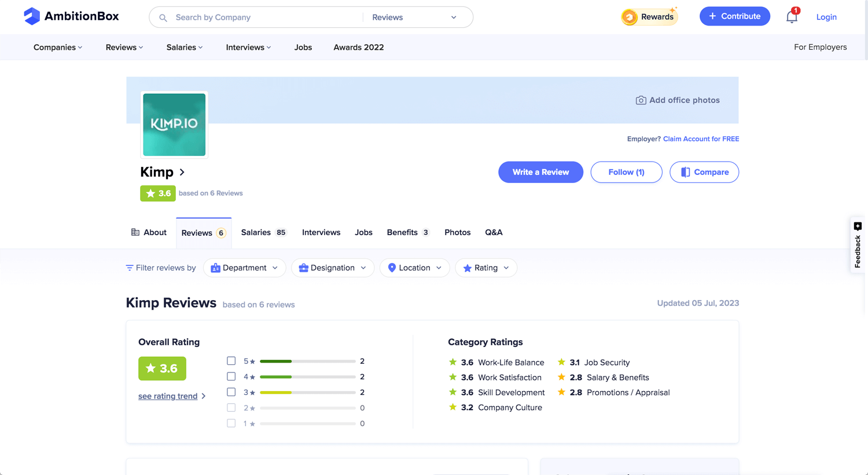Click the Department people icon

tap(215, 268)
